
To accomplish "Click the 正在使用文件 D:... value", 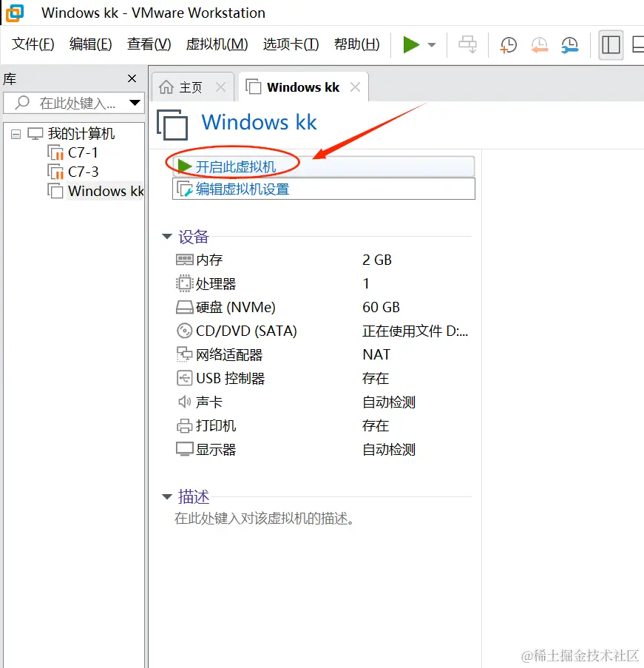I will [x=416, y=331].
